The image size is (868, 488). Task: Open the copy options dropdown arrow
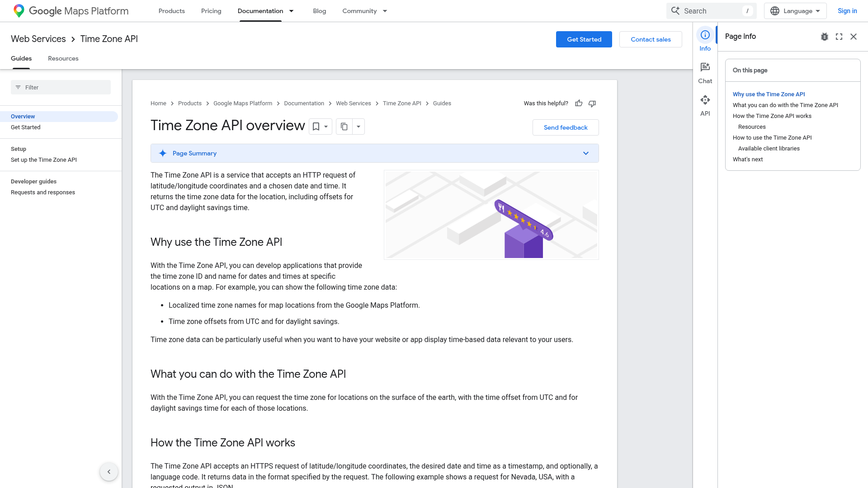click(359, 127)
